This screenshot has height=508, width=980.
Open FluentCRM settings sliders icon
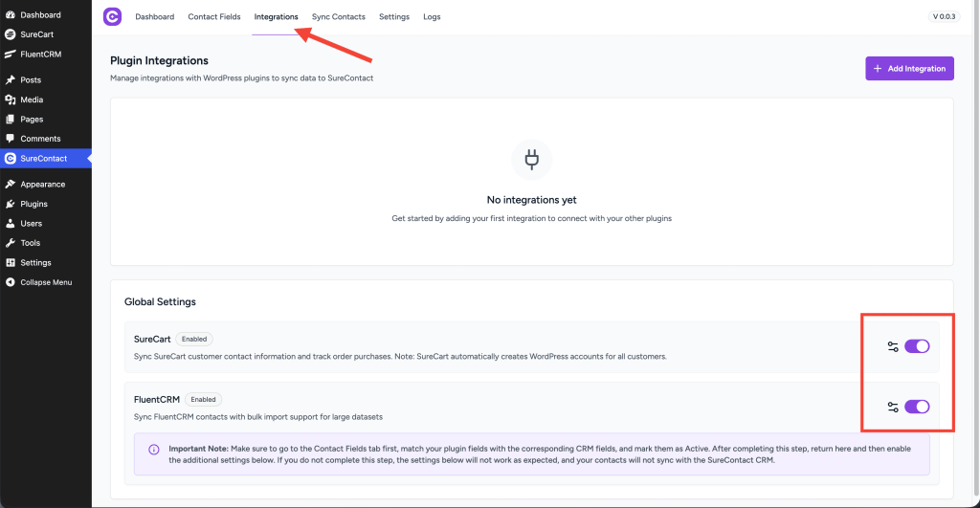(x=893, y=407)
